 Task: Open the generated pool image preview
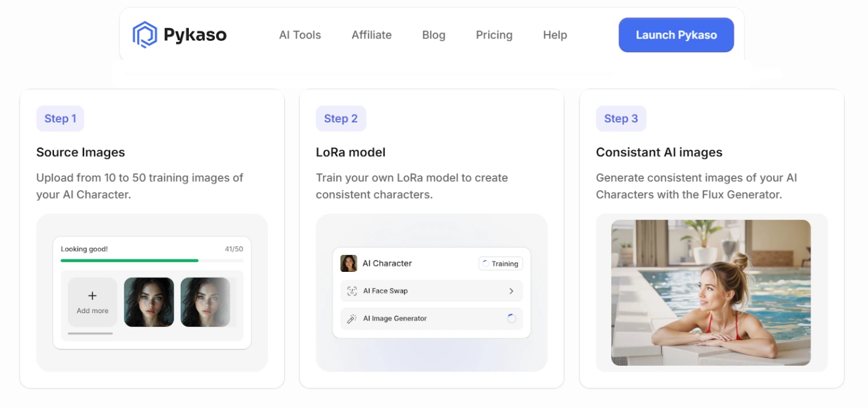tap(711, 292)
